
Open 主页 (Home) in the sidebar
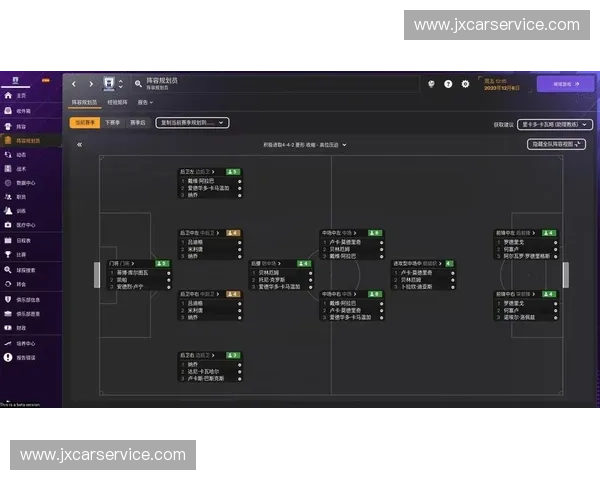pyautogui.click(x=20, y=96)
